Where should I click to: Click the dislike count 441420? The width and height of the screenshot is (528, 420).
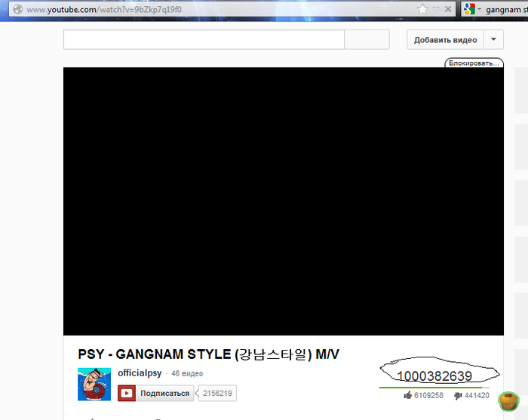(x=477, y=395)
